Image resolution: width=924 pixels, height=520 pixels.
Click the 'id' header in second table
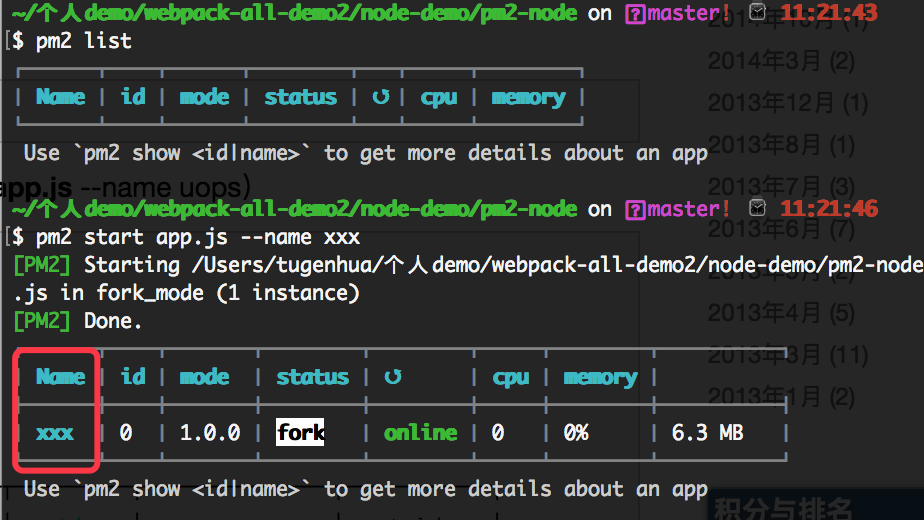[x=133, y=376]
